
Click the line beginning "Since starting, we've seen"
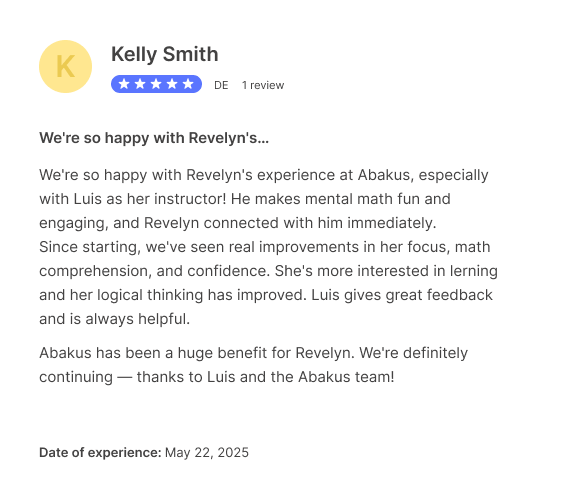[x=265, y=247]
